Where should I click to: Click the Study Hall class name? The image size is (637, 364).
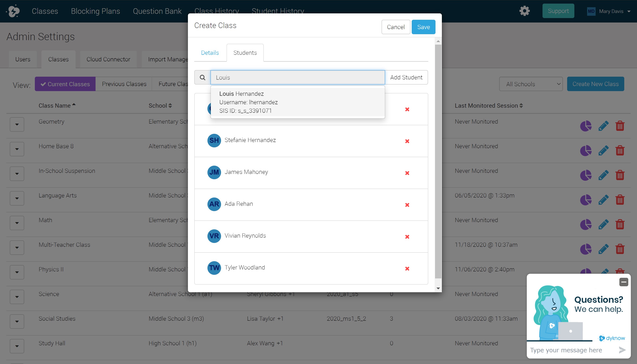[x=52, y=343]
